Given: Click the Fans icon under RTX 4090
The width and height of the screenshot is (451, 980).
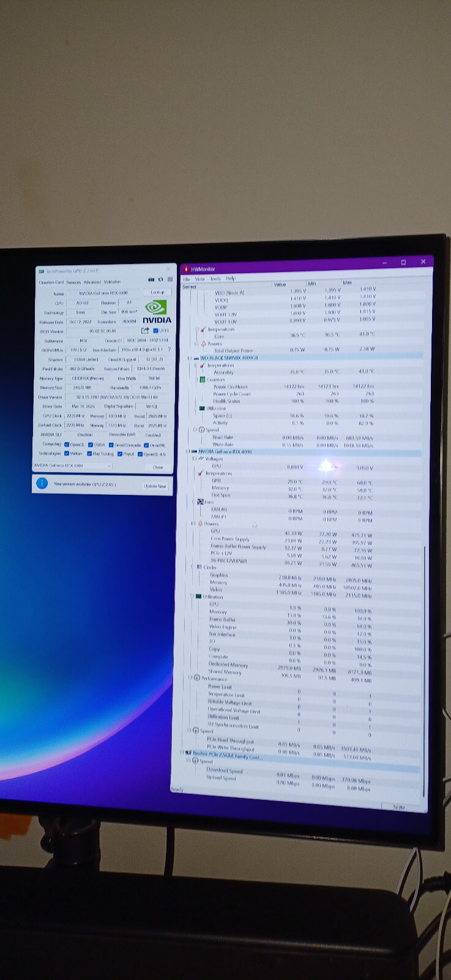Looking at the screenshot, I should pos(200,502).
